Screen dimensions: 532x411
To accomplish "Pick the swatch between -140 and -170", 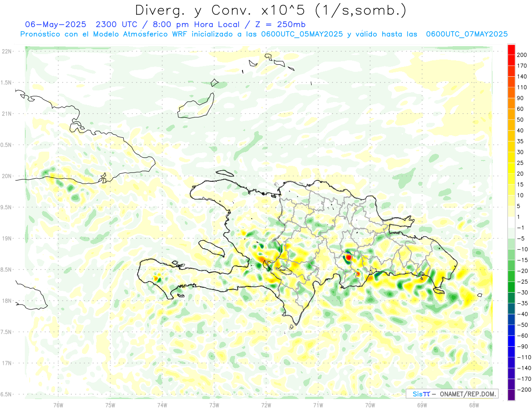I will pyautogui.click(x=511, y=374).
